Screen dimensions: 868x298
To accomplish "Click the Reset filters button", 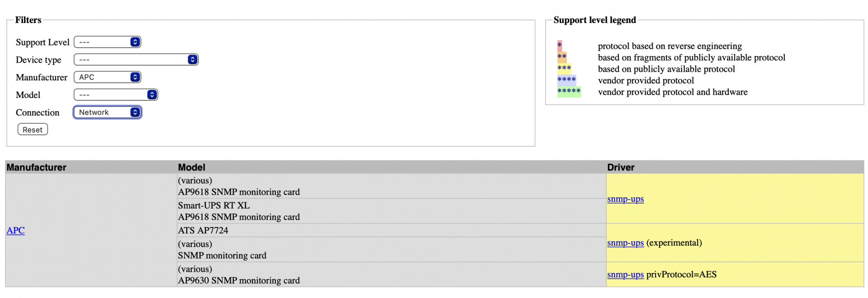I will [x=33, y=130].
